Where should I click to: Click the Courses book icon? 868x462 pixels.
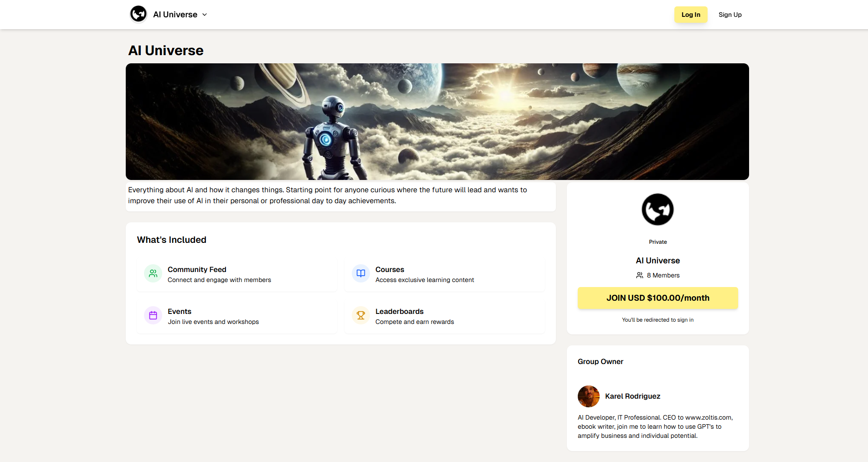(x=361, y=273)
